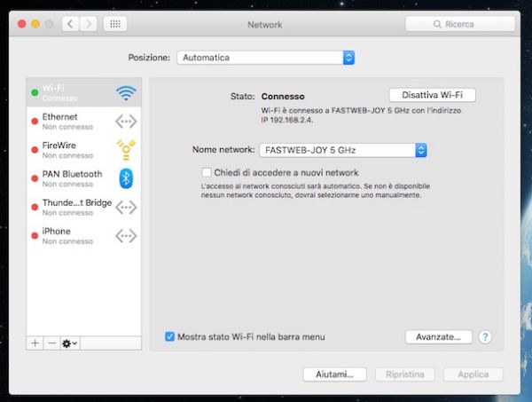Click the iPhone connection arrows icon

point(126,235)
